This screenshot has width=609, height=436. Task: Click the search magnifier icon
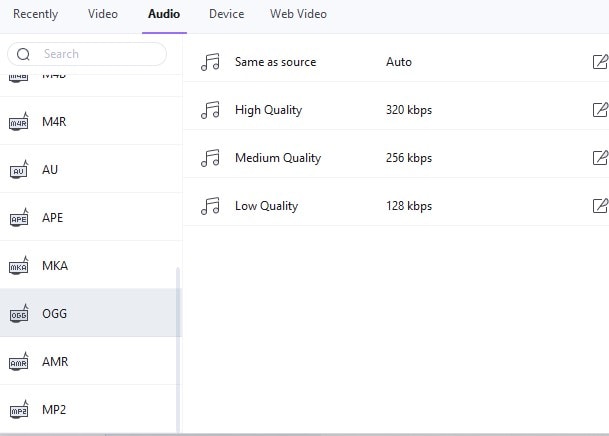click(24, 54)
